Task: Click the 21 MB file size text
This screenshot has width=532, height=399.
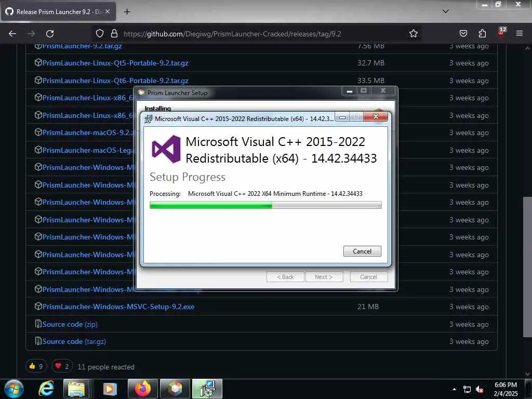Action: [x=368, y=307]
